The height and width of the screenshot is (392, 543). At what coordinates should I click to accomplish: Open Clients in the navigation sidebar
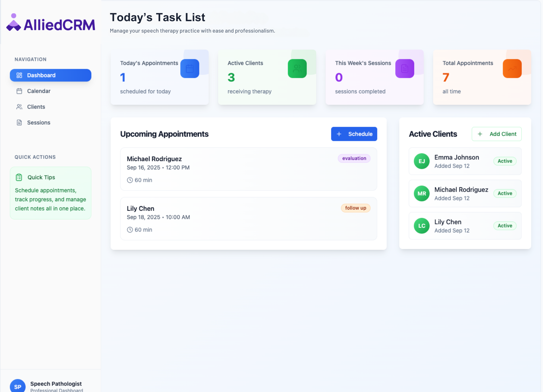pyautogui.click(x=36, y=107)
